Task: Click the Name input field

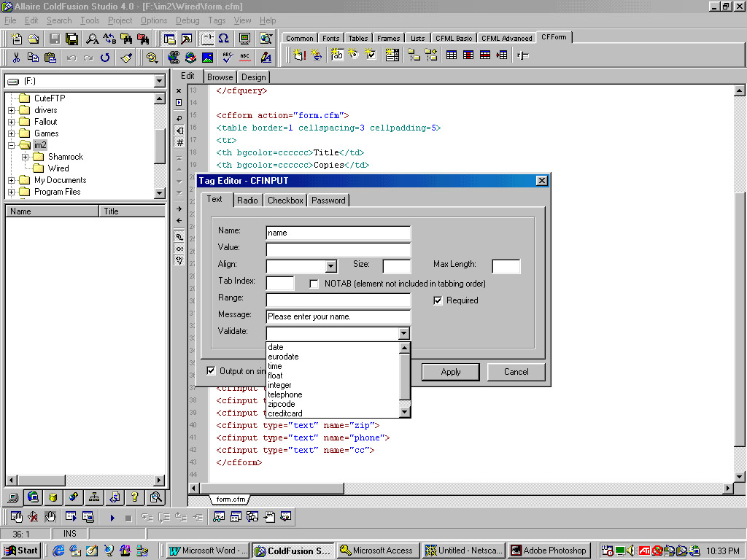Action: (338, 233)
